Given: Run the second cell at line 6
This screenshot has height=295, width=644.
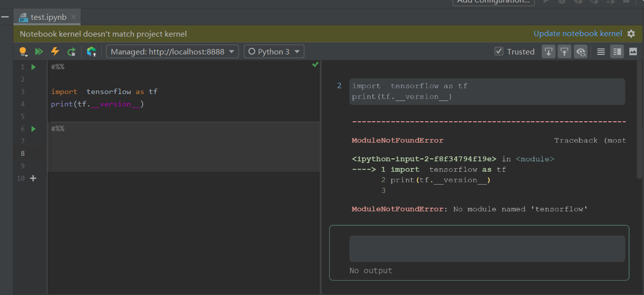Looking at the screenshot, I should 34,129.
